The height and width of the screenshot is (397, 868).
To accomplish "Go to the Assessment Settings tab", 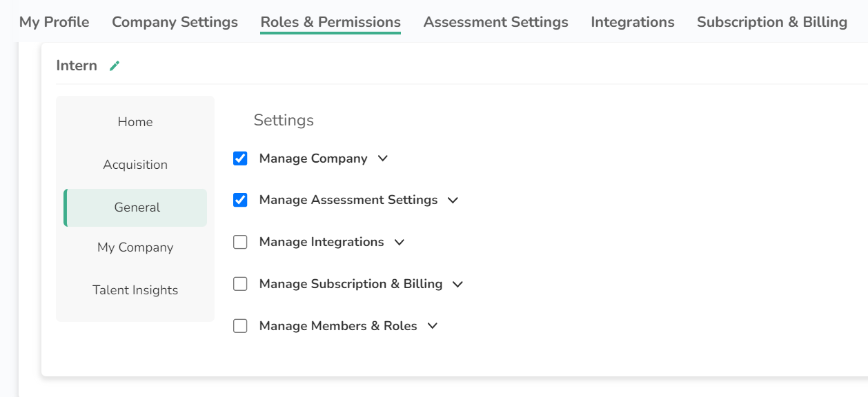I will [495, 22].
